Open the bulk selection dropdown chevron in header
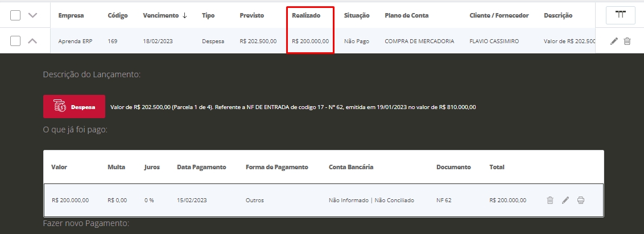Viewport: 644px width, 234px height. point(32,15)
